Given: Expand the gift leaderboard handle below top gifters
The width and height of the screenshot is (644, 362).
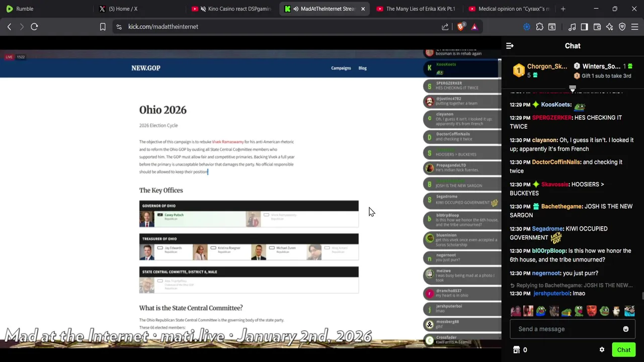Looking at the screenshot, I should pos(573,88).
